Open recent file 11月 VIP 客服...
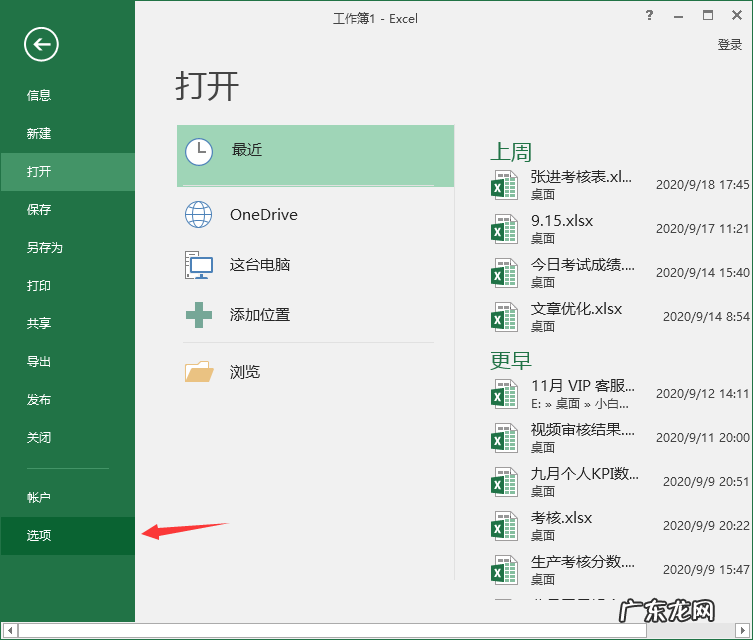 coord(583,386)
